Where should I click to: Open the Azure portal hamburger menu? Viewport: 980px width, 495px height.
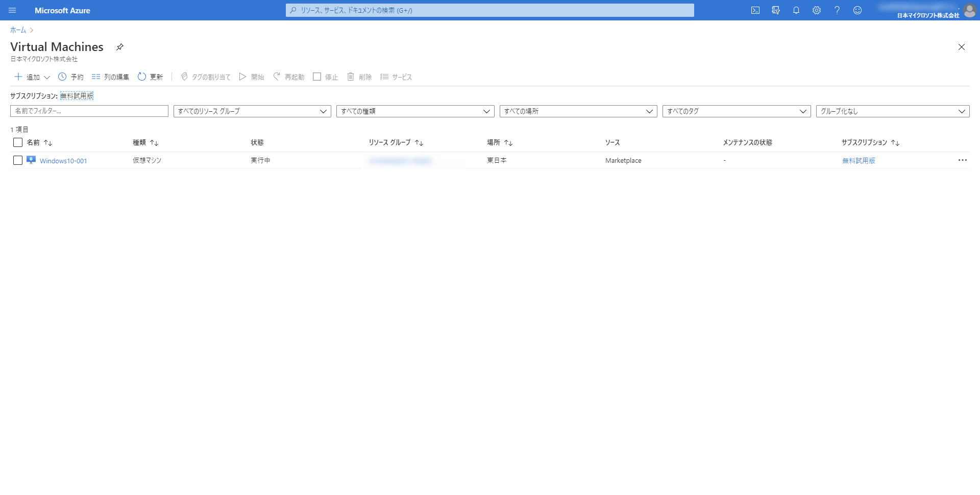click(12, 10)
